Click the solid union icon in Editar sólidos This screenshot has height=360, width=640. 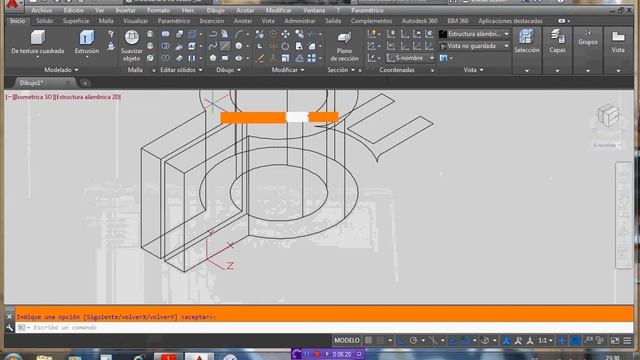(165, 34)
